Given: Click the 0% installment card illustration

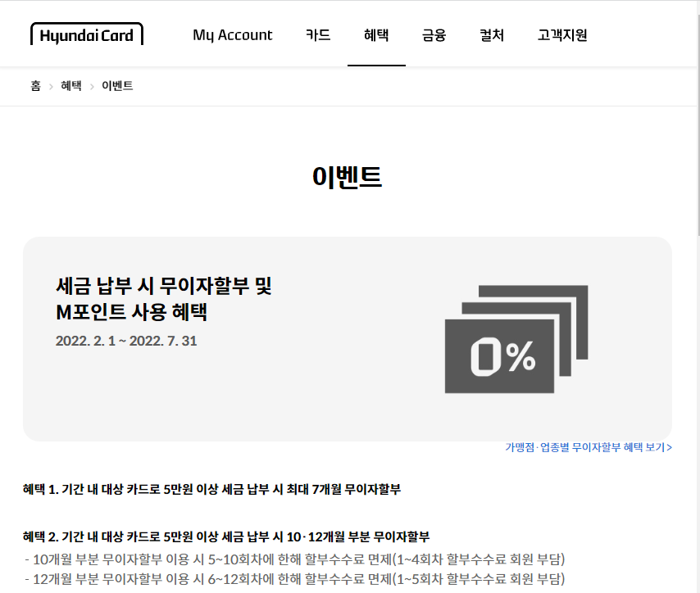Looking at the screenshot, I should tap(516, 339).
